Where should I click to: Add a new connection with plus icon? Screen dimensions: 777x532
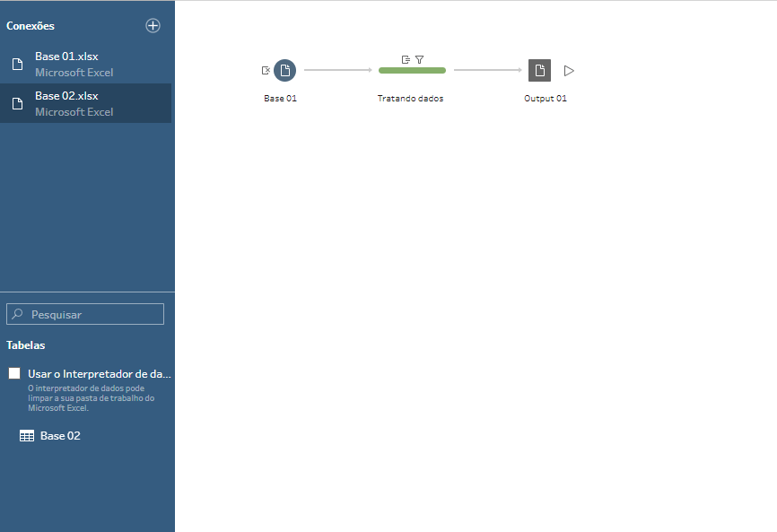pyautogui.click(x=153, y=26)
